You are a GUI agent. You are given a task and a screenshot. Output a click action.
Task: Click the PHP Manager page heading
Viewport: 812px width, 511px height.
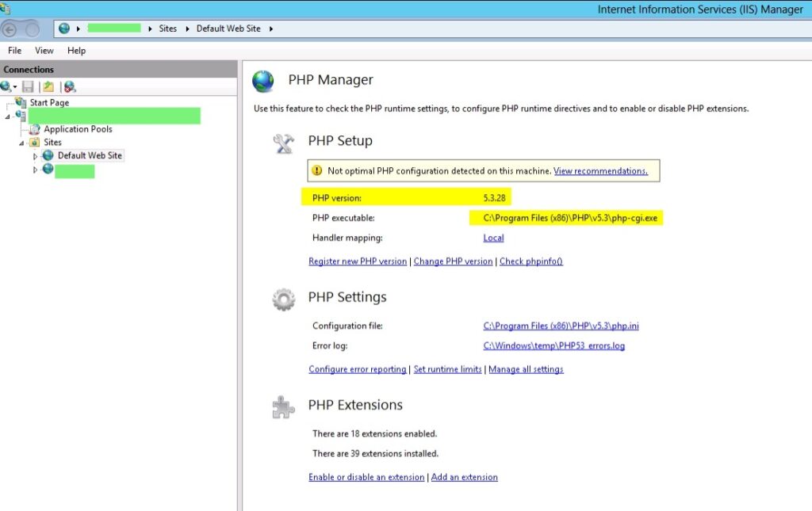(x=331, y=80)
